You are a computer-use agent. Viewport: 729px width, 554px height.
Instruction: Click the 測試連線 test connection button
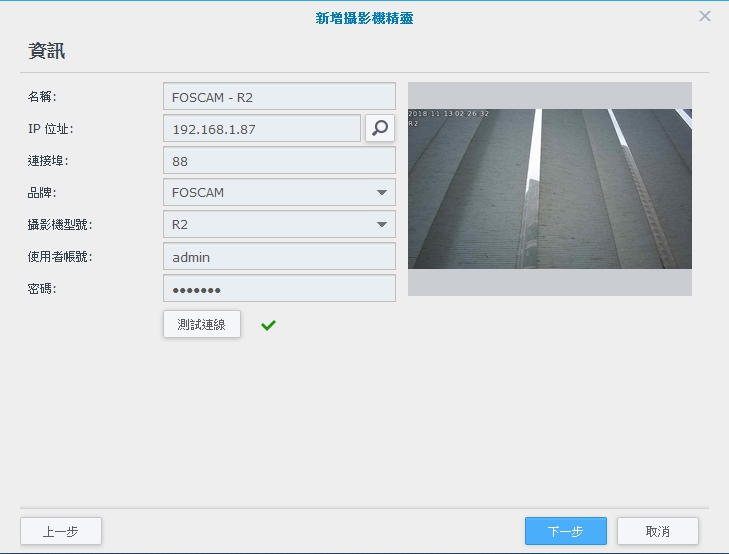click(x=202, y=324)
